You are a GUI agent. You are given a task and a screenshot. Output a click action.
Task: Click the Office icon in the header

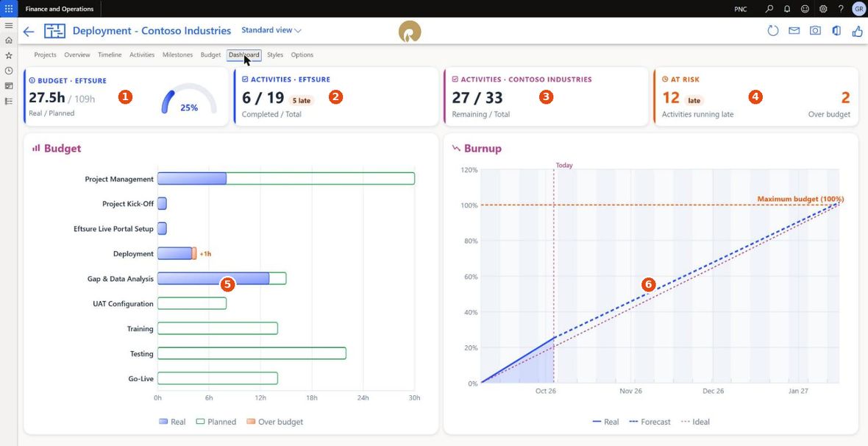coord(836,30)
